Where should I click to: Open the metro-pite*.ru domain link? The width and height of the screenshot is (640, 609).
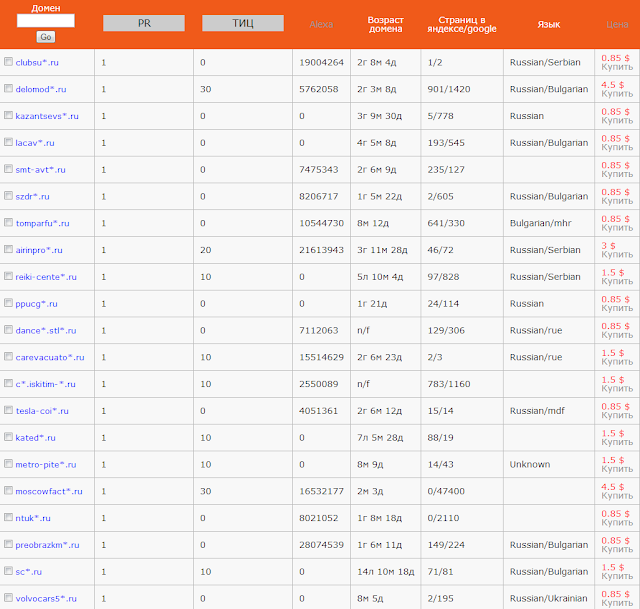(46, 465)
